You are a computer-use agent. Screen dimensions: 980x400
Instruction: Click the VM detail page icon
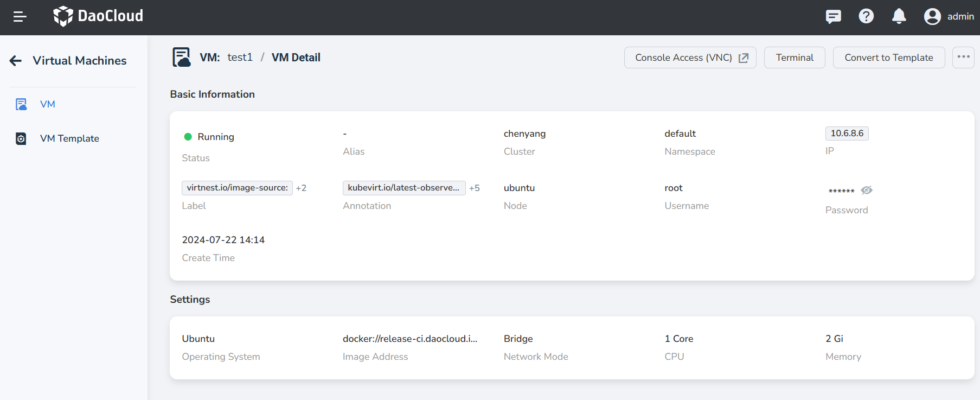[x=181, y=58]
